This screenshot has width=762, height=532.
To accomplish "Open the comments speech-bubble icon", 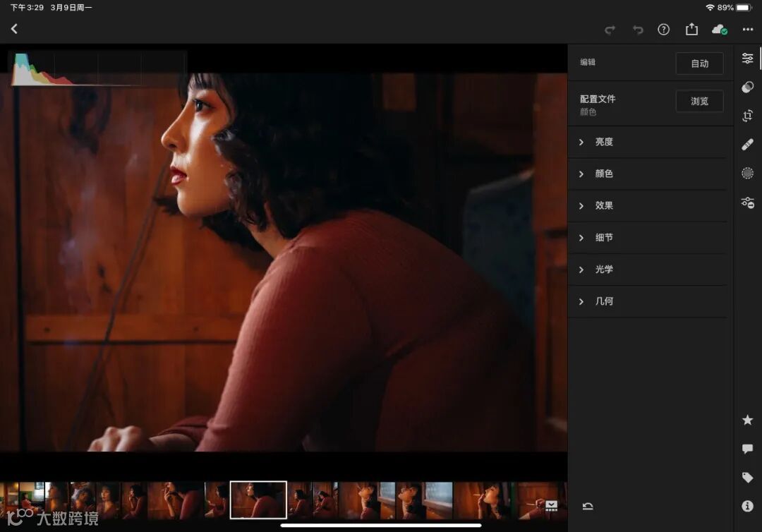I will 747,449.
